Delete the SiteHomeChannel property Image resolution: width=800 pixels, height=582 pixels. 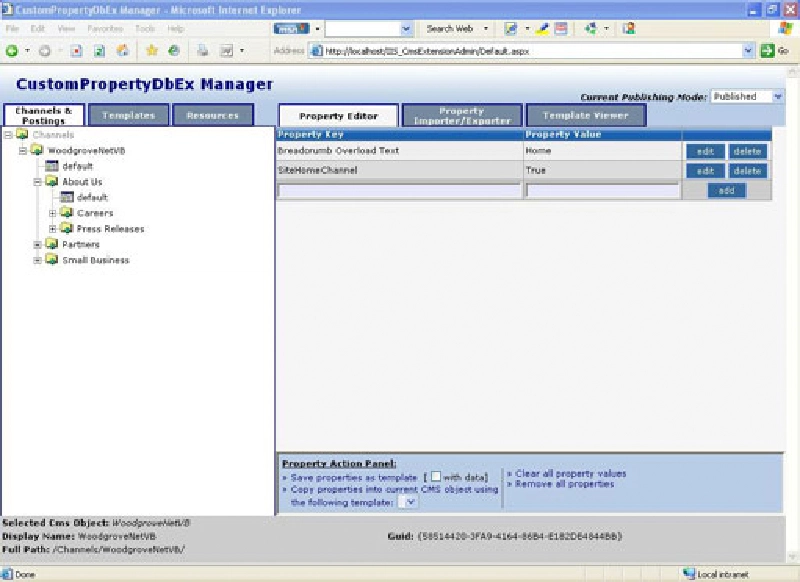pyautogui.click(x=747, y=171)
